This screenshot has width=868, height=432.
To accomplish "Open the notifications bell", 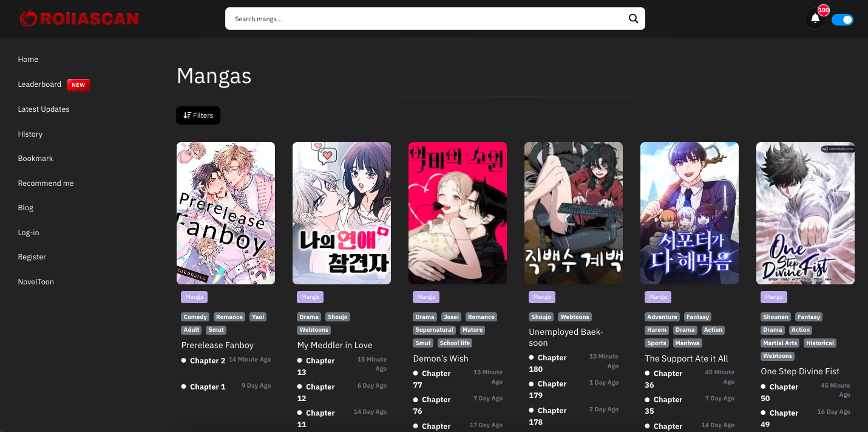I will (815, 19).
